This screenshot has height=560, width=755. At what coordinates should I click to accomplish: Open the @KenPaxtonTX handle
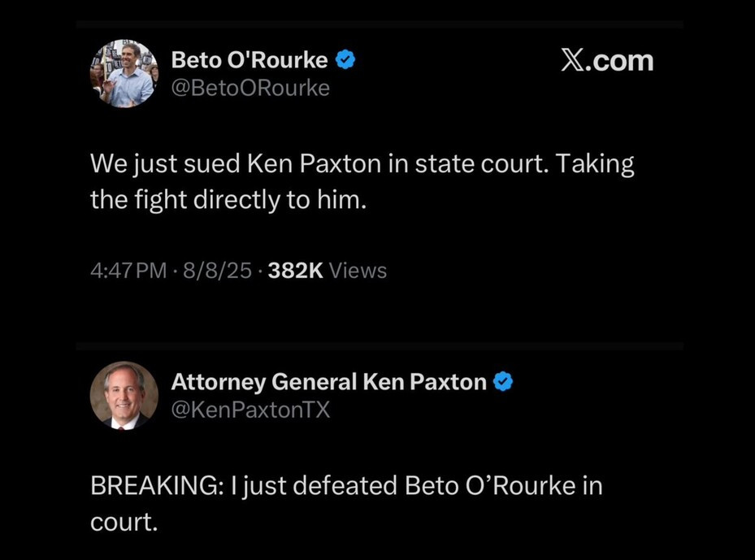[250, 410]
